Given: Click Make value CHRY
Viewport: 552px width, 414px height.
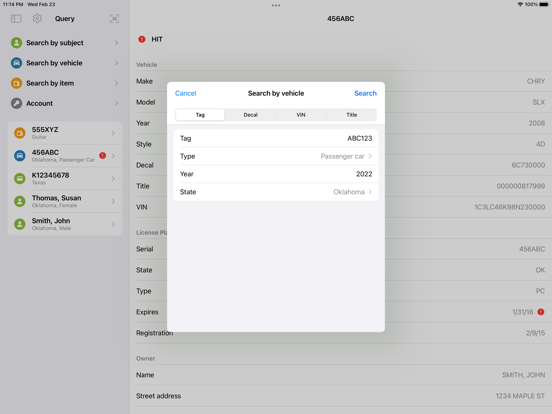Looking at the screenshot, I should pos(536,81).
